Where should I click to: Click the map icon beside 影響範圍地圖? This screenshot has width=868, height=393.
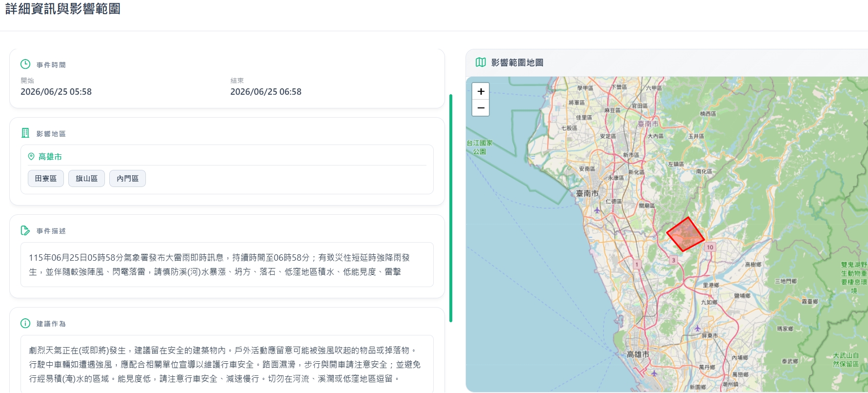[481, 62]
